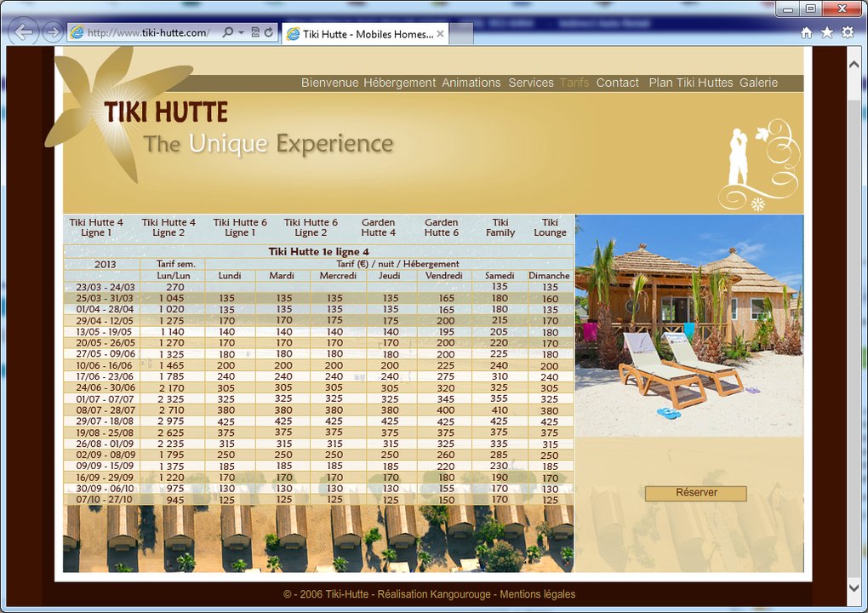Close the Tiki Hutte browser tab
The image size is (868, 613).
[440, 34]
